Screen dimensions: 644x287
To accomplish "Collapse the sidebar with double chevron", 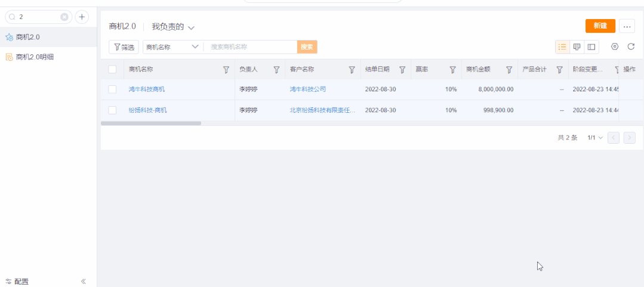I will coord(84,282).
